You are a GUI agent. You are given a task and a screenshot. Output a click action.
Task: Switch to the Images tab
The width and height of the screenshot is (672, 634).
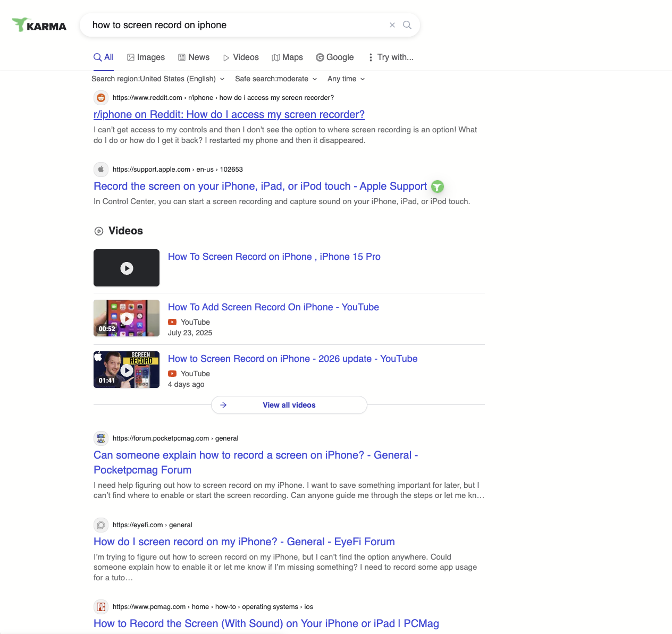tap(146, 57)
